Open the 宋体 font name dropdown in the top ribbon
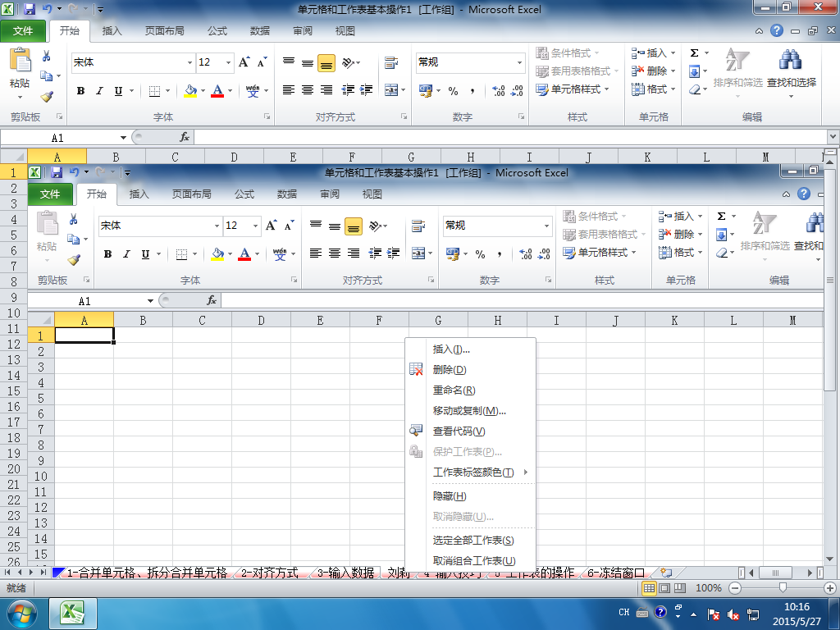Screen dimensions: 840x630 point(189,62)
